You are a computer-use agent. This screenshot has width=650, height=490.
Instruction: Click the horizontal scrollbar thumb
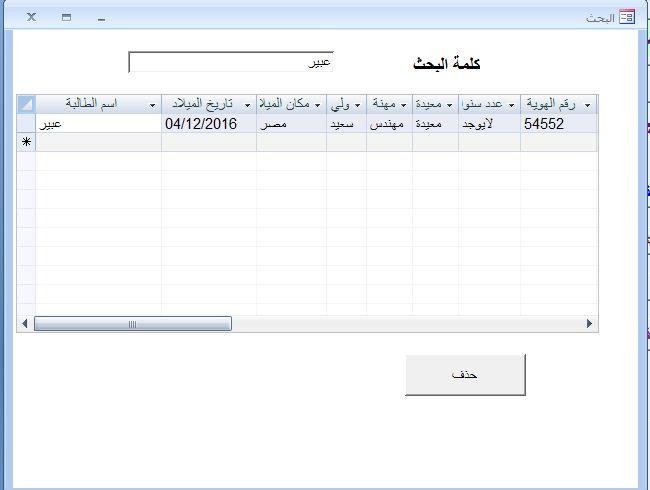pos(133,324)
